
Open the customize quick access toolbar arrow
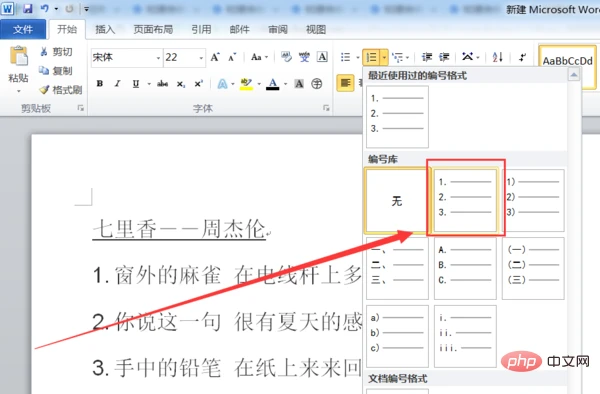pos(86,9)
